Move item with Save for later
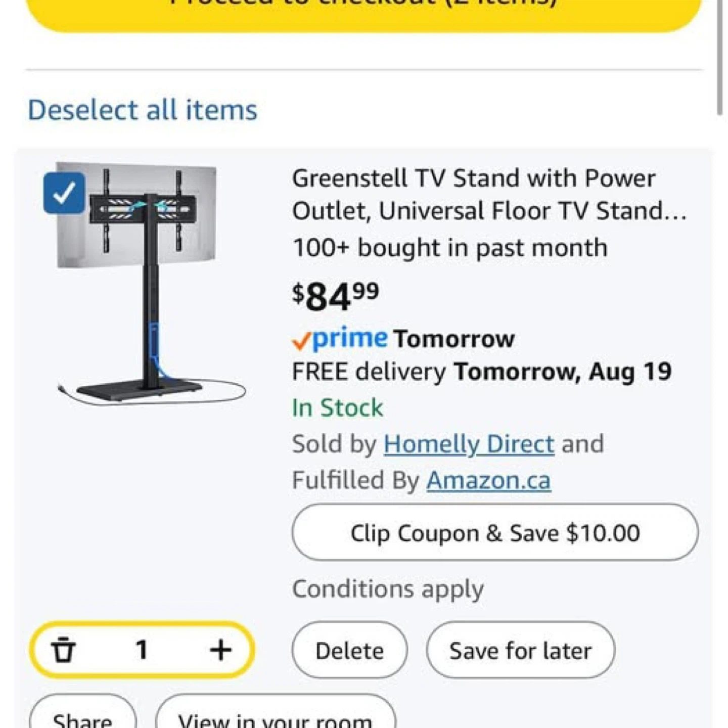728x728 pixels. 520,650
